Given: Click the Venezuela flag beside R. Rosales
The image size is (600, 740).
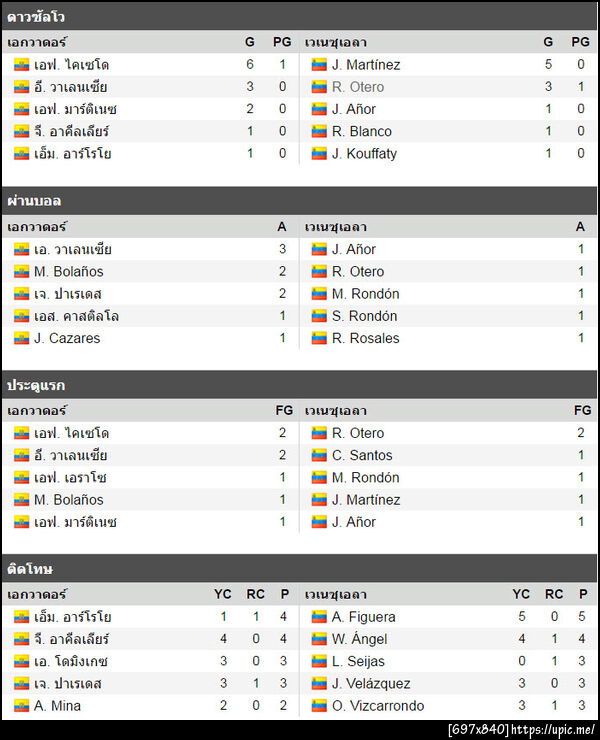Looking at the screenshot, I should 320,338.
